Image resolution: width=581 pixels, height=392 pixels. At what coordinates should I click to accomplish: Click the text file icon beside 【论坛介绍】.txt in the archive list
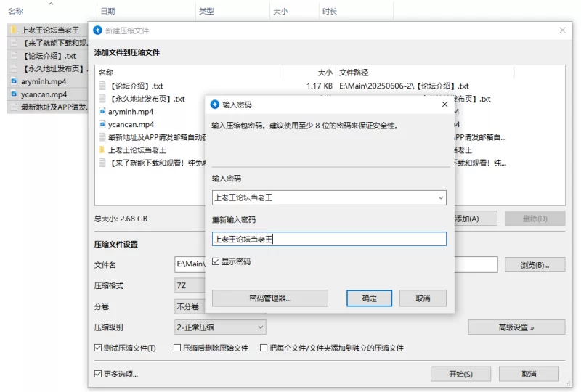click(x=102, y=86)
